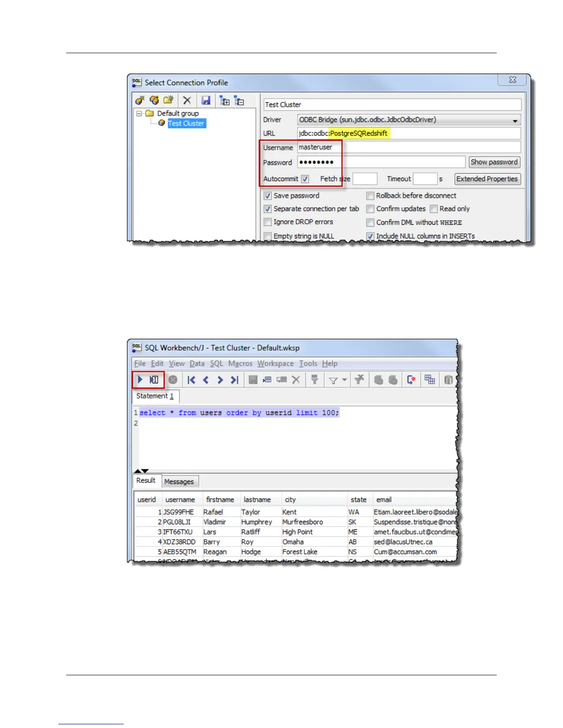Image resolution: width=563 pixels, height=728 pixels.
Task: Click the Show password button
Action: [x=494, y=162]
